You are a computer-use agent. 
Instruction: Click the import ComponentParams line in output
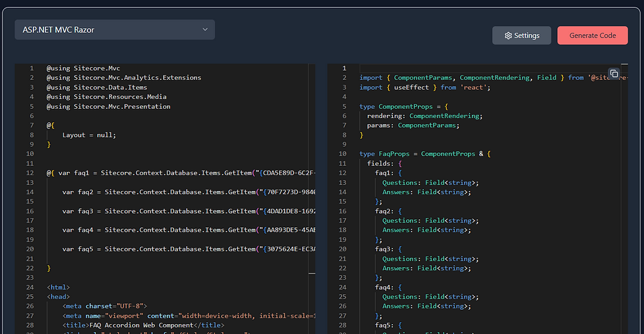pyautogui.click(x=493, y=77)
